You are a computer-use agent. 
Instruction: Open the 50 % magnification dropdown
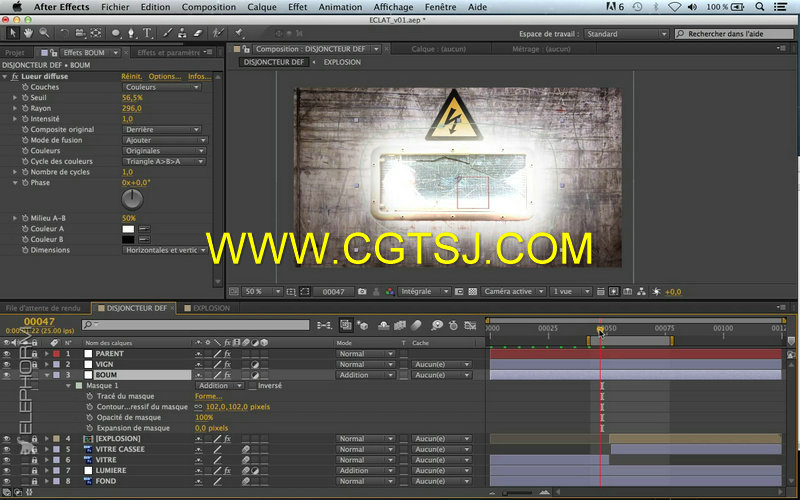pyautogui.click(x=262, y=291)
